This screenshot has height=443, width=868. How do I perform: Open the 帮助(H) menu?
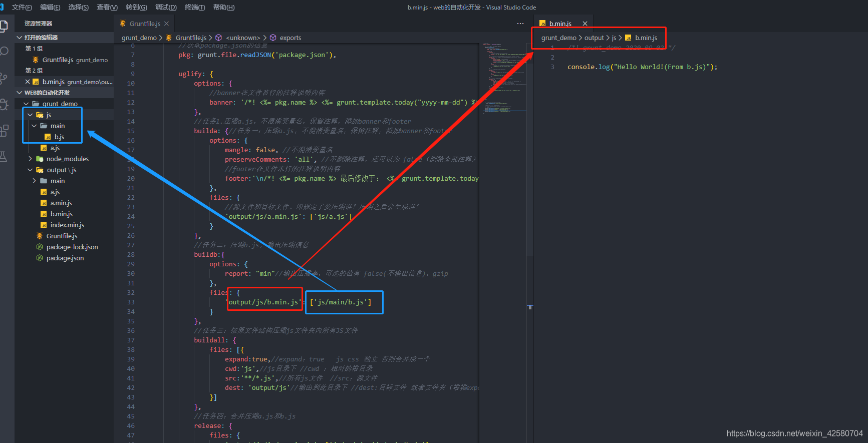point(224,7)
